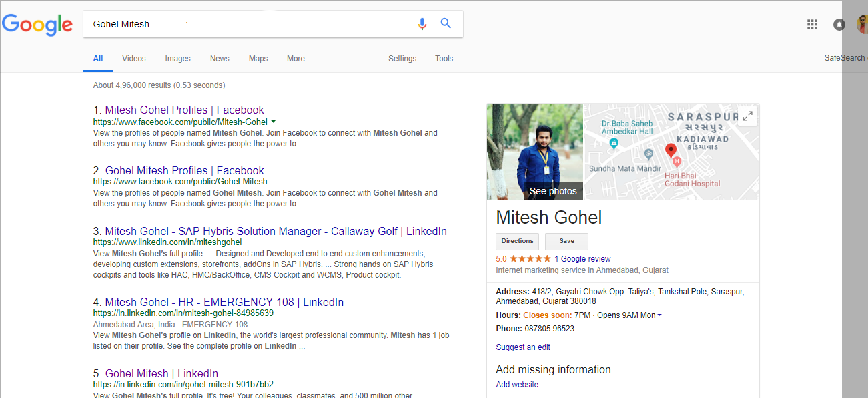Open search Settings menu

click(402, 59)
